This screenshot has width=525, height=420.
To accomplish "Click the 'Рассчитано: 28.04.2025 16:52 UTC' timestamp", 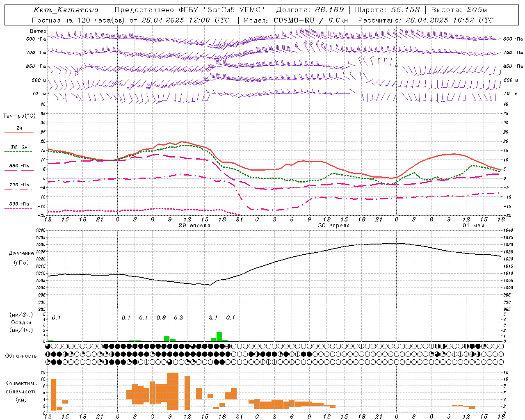I will click(426, 20).
